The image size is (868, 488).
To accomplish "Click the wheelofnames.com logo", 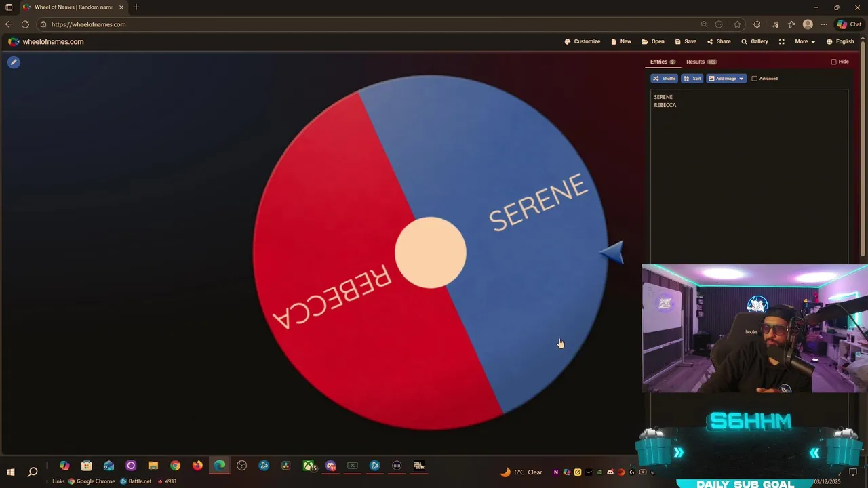I will pyautogui.click(x=46, y=41).
